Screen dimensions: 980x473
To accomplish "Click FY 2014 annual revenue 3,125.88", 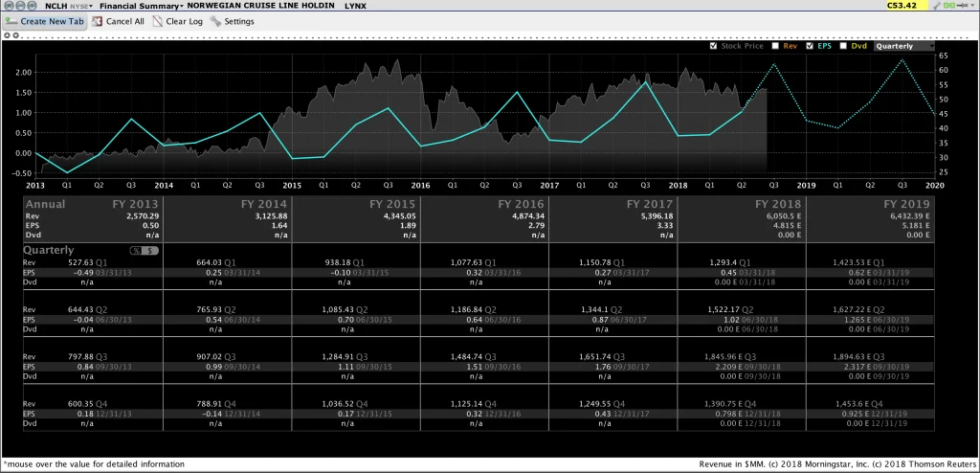I will tap(271, 215).
